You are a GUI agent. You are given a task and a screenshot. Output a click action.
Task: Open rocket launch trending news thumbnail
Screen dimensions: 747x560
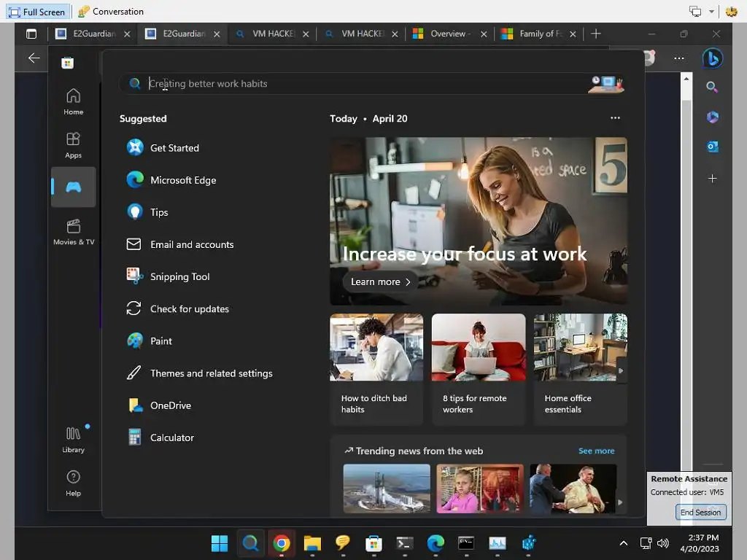pos(387,489)
